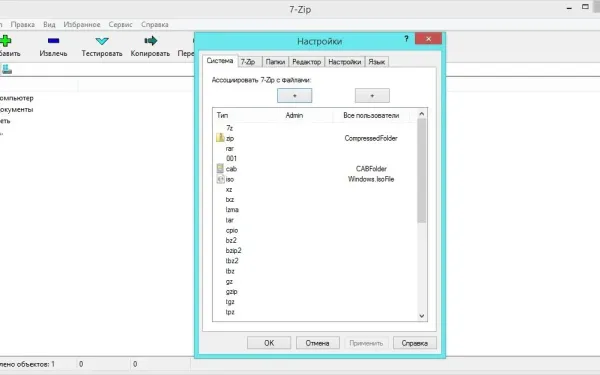
Task: Click the question mark help icon in dialog
Action: point(406,39)
